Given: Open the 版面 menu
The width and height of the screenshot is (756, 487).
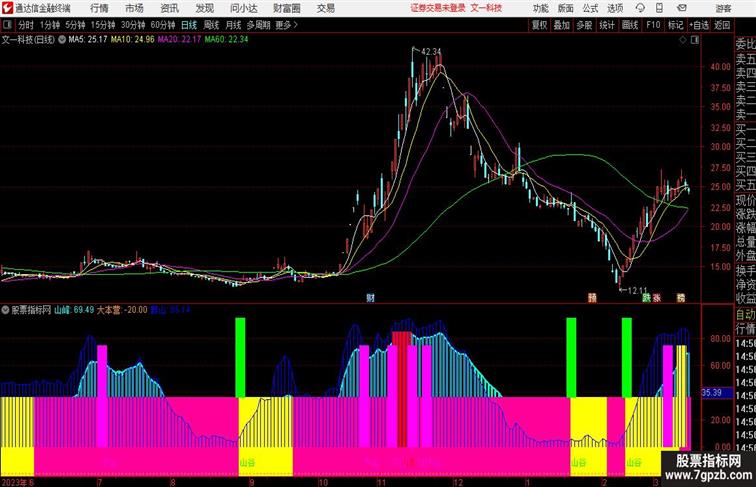Looking at the screenshot, I should click(566, 8).
